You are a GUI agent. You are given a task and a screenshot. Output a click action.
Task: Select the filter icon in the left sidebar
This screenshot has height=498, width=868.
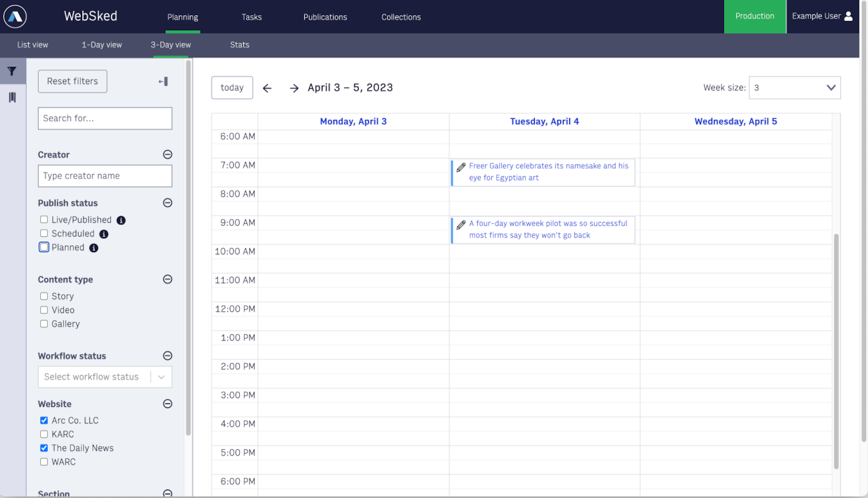point(12,71)
